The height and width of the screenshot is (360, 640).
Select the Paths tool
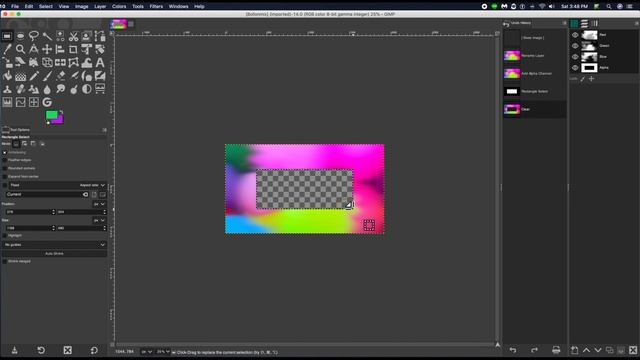(x=100, y=36)
